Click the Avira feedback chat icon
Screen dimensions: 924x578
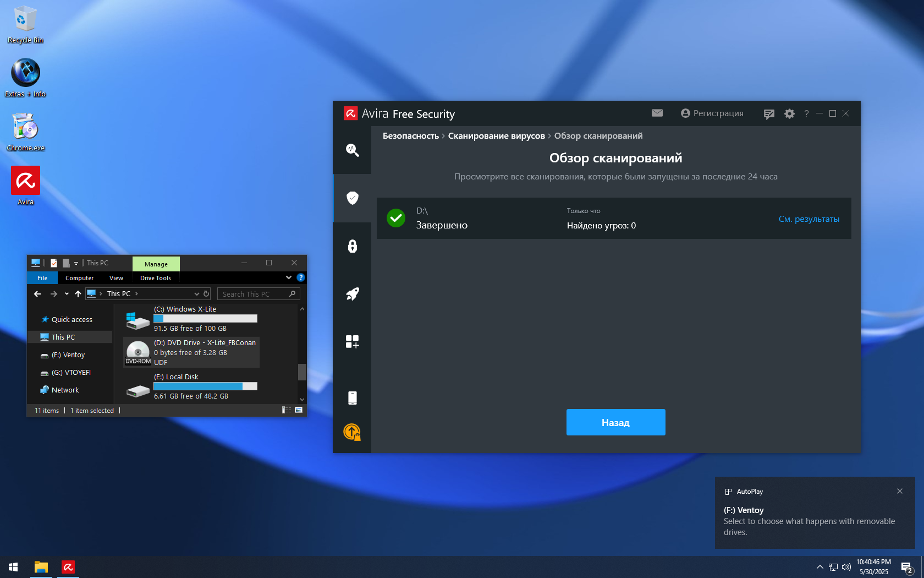point(769,114)
